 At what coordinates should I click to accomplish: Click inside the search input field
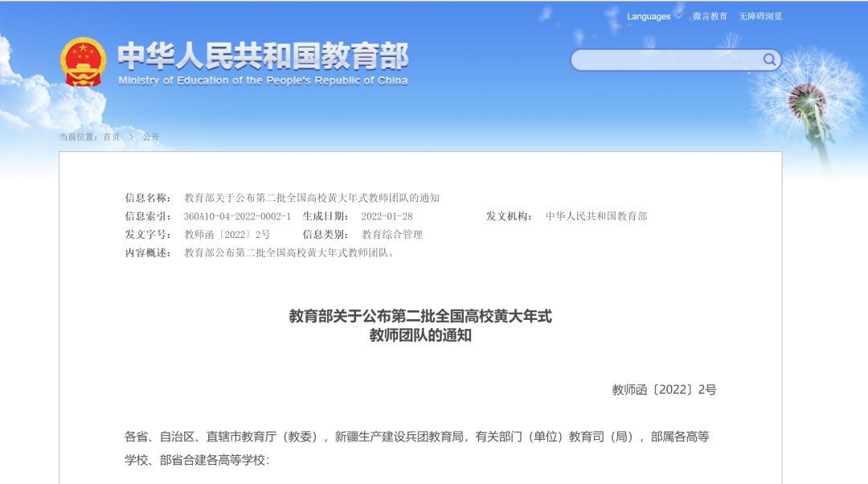point(667,59)
